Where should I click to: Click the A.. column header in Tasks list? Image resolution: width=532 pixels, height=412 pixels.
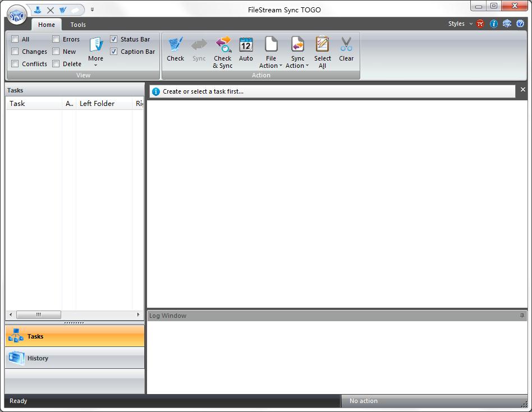click(x=69, y=103)
